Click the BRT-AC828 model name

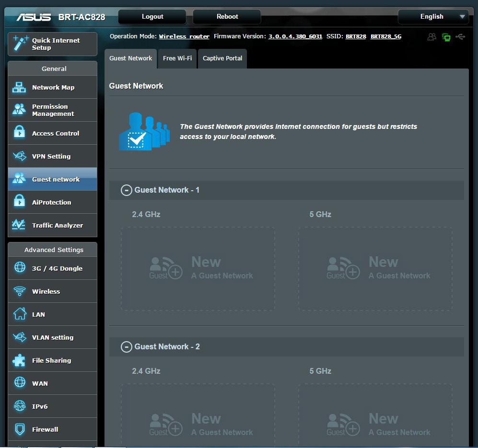click(82, 17)
